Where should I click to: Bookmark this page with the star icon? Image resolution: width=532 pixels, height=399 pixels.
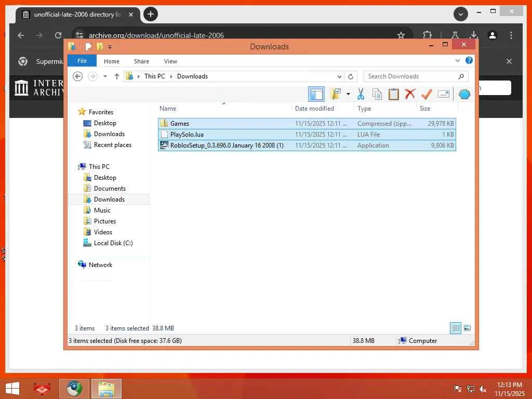401,35
